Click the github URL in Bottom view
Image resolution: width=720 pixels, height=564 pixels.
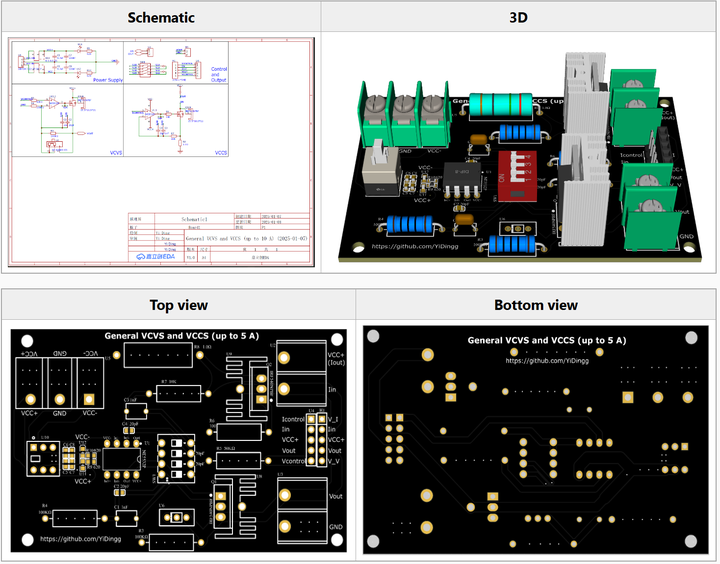click(547, 361)
